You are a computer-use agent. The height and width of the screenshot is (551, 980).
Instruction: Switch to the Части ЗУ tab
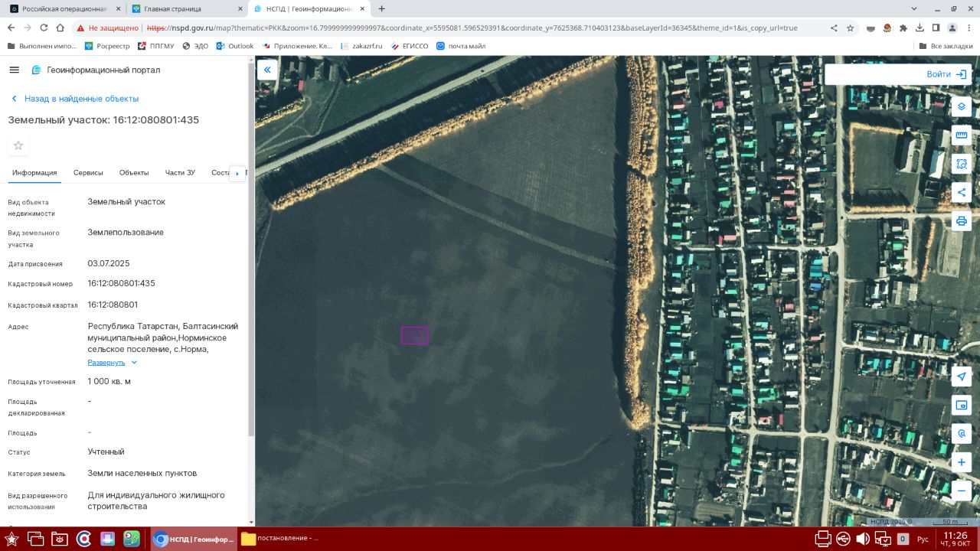tap(180, 173)
